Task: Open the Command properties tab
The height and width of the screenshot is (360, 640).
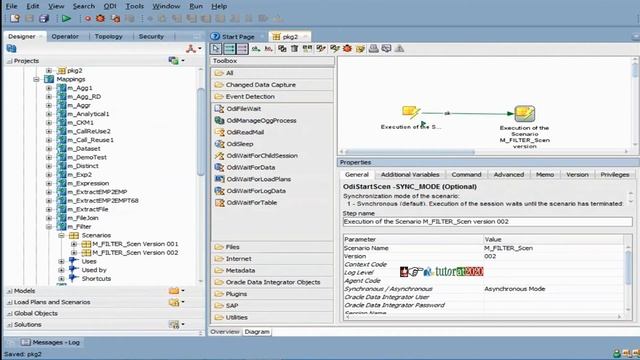Action: [466, 174]
